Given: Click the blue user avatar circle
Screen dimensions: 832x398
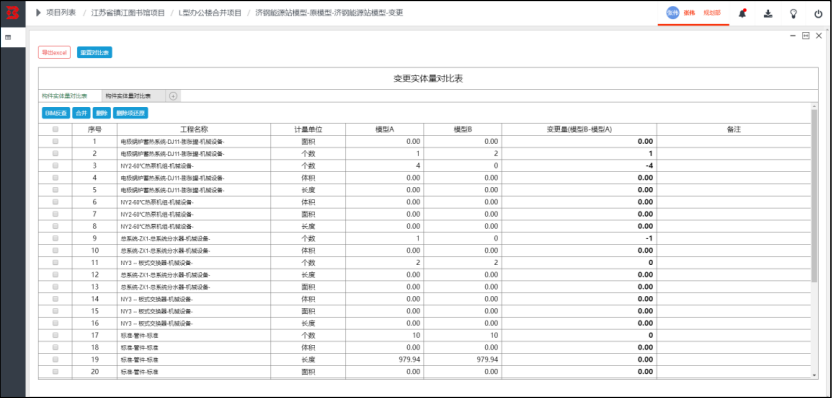Looking at the screenshot, I should pos(672,13).
